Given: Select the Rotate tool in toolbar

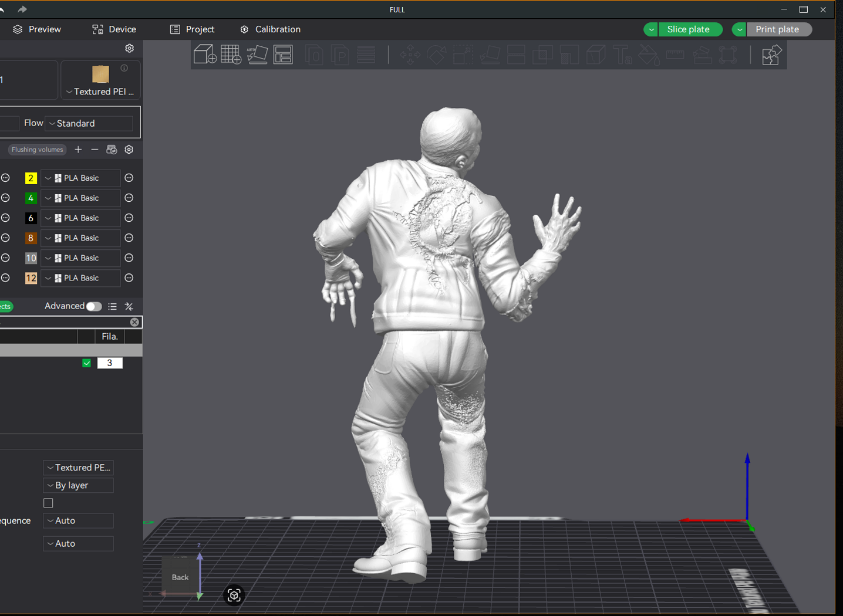Looking at the screenshot, I should click(436, 55).
